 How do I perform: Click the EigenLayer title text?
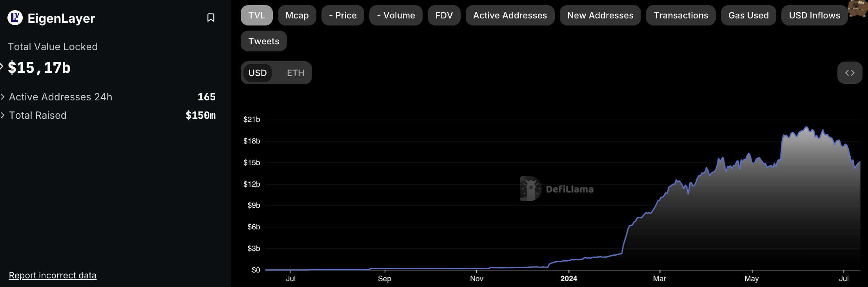(61, 18)
